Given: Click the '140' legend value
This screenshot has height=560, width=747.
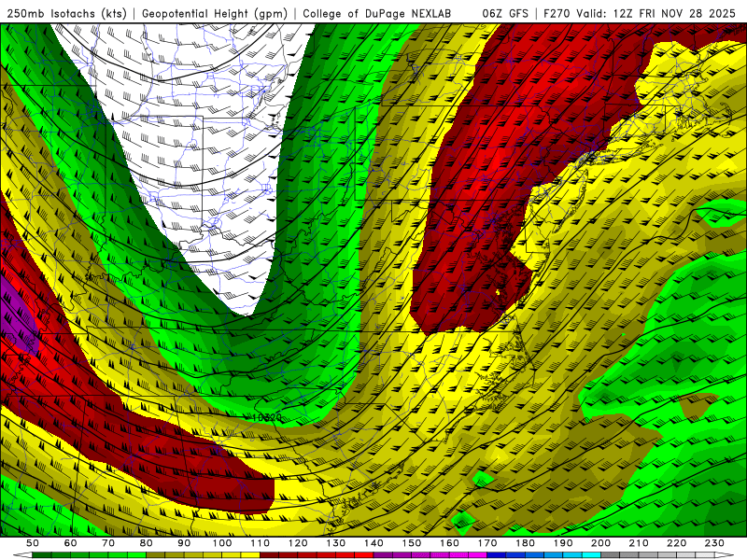Looking at the screenshot, I should coord(373,543).
